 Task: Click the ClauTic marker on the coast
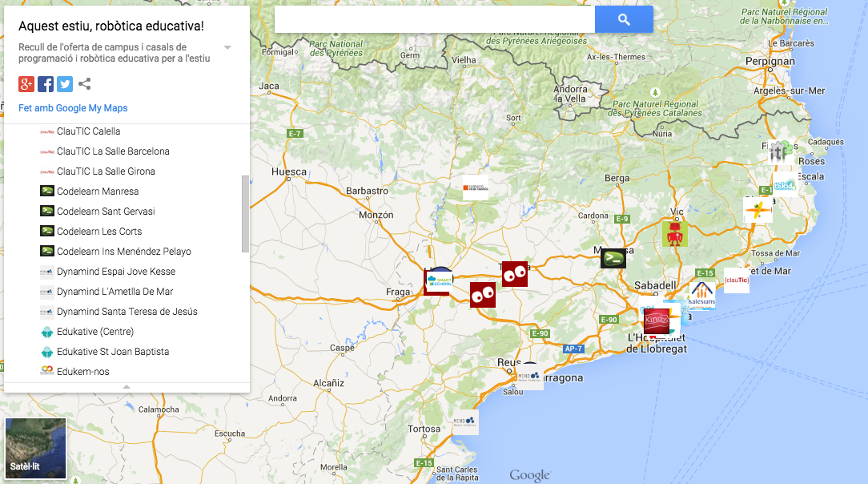(736, 280)
